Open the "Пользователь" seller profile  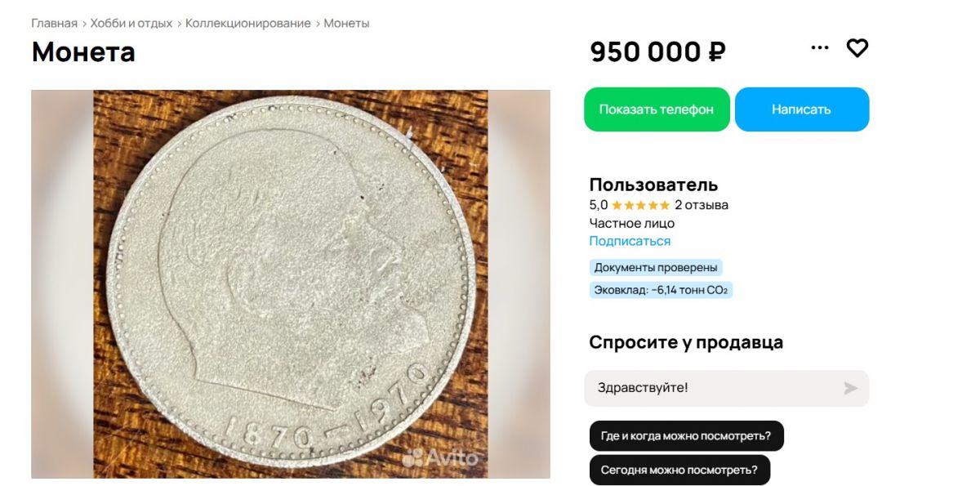pos(653,185)
